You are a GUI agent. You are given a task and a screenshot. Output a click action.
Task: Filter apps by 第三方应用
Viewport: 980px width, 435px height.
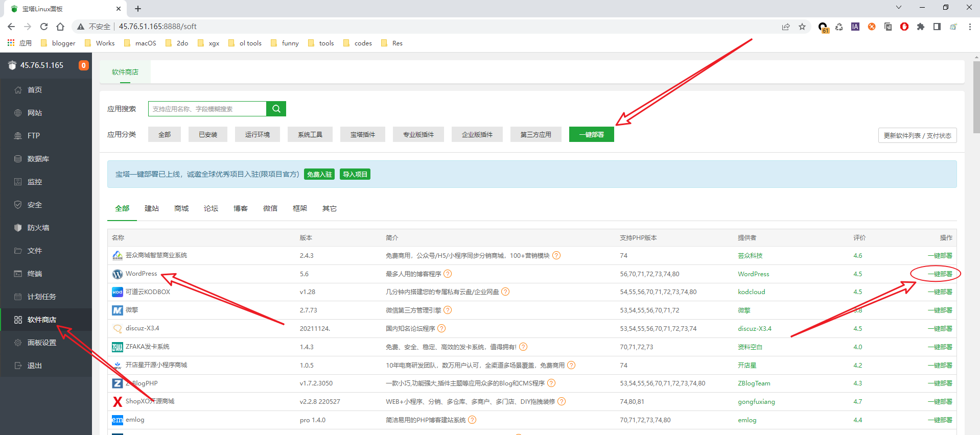(536, 134)
